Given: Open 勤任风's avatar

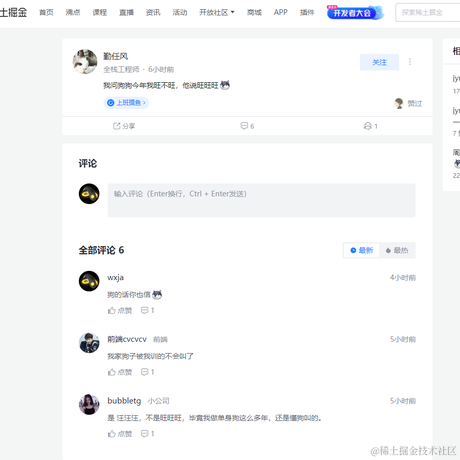Looking at the screenshot, I should coord(85,62).
